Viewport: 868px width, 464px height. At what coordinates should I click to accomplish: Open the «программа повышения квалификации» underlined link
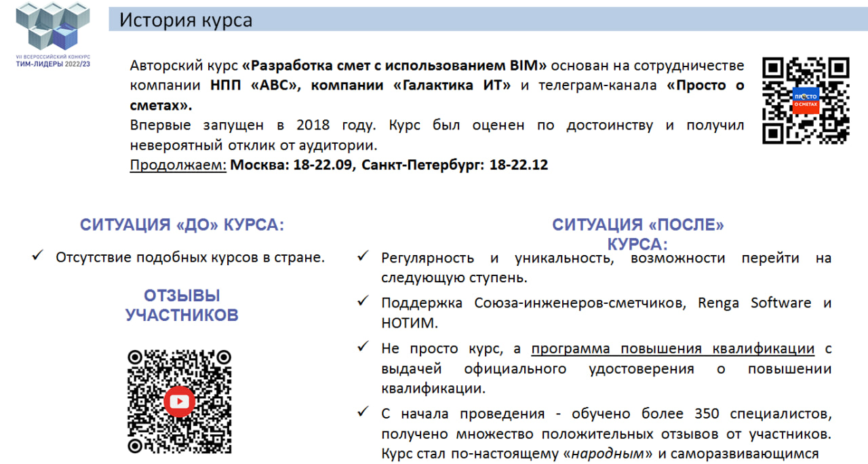tap(673, 349)
